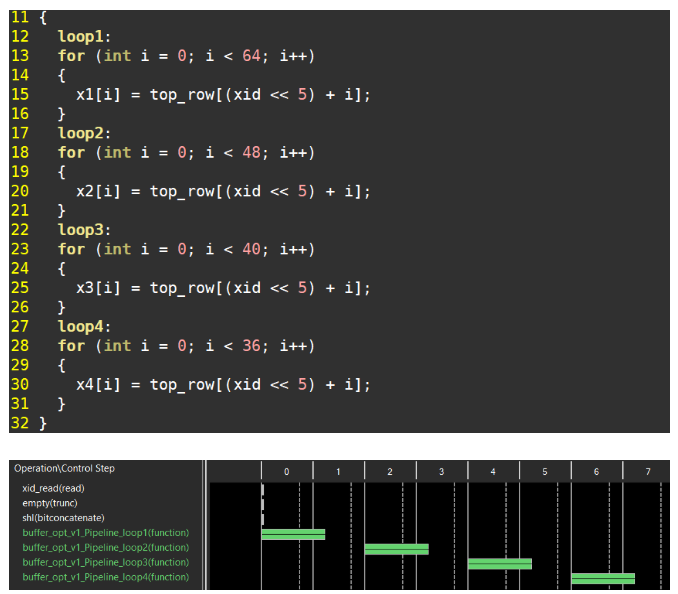The image size is (678, 594).
Task: Click the green loop2 schedule bar
Action: coord(396,549)
